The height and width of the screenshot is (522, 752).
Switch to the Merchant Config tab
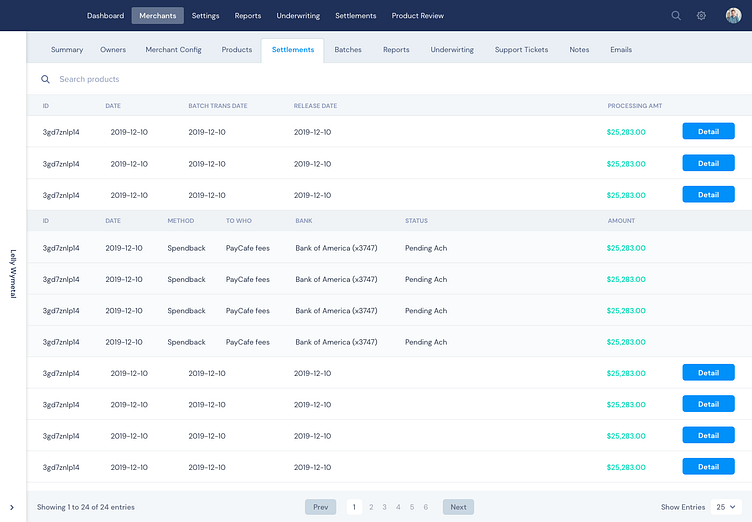174,49
